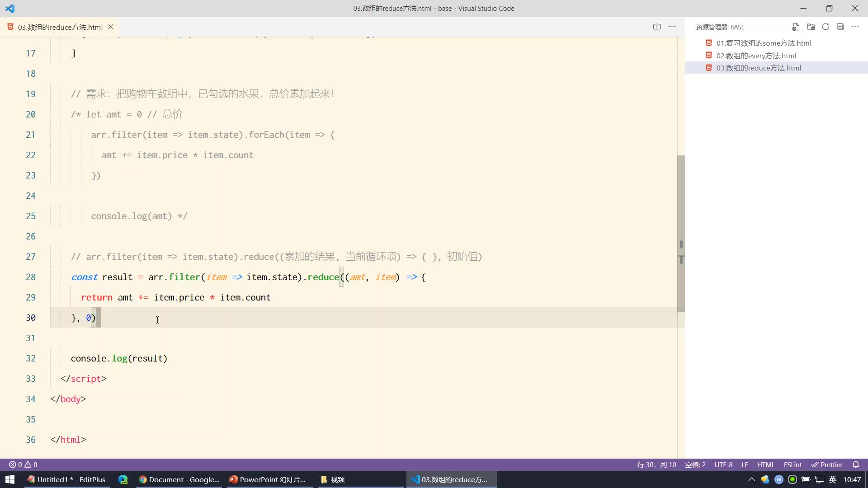Open the editor more actions menu
The height and width of the screenshot is (488, 868).
[672, 27]
